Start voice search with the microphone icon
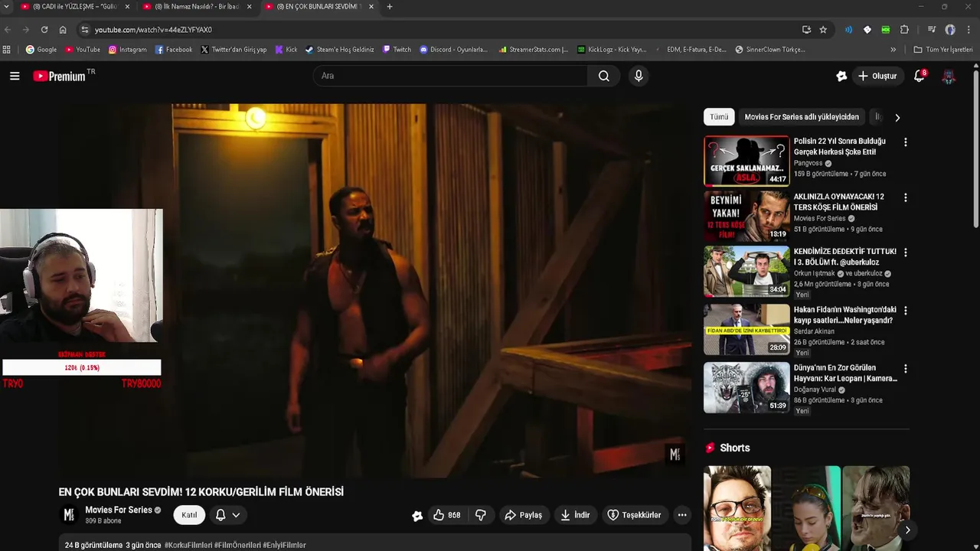This screenshot has height=551, width=980. (639, 76)
